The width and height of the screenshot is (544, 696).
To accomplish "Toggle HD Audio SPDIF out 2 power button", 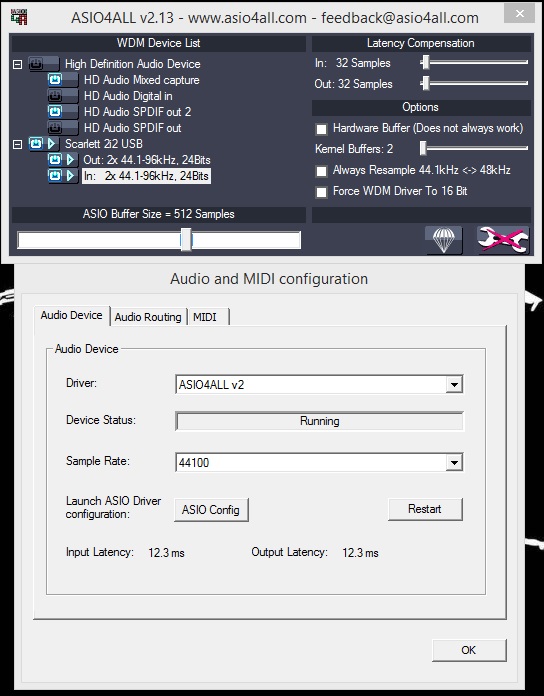I will tap(55, 112).
